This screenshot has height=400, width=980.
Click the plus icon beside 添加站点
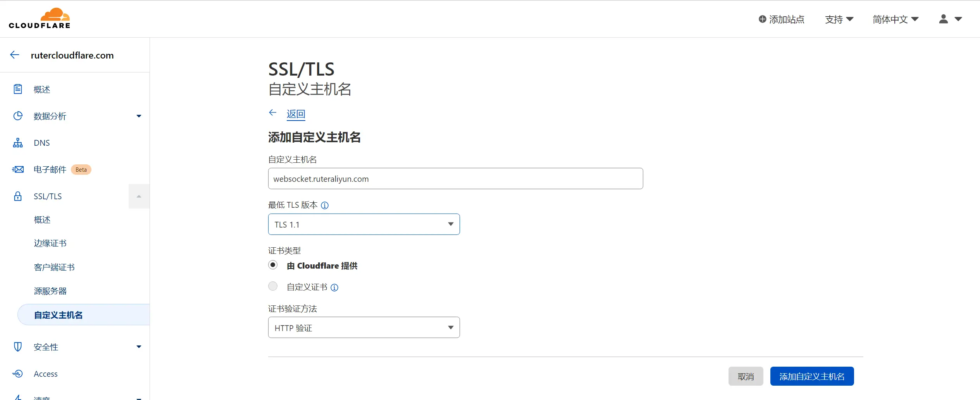click(762, 19)
